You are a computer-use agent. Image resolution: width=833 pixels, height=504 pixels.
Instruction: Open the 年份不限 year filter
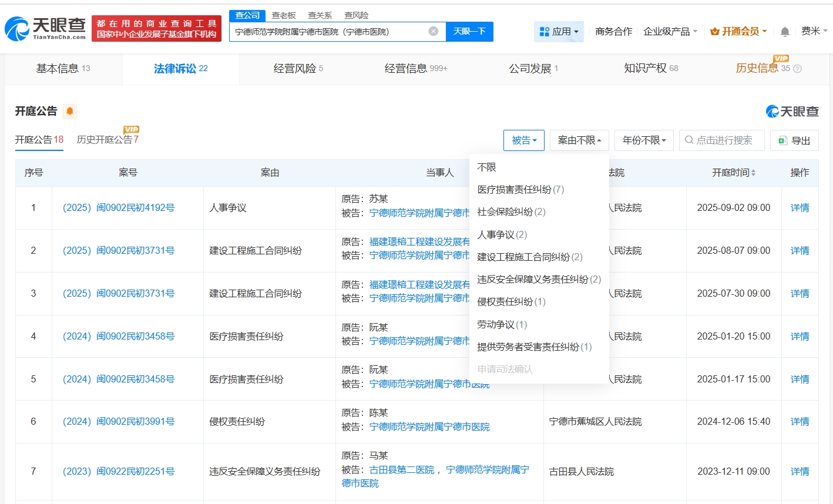point(644,140)
